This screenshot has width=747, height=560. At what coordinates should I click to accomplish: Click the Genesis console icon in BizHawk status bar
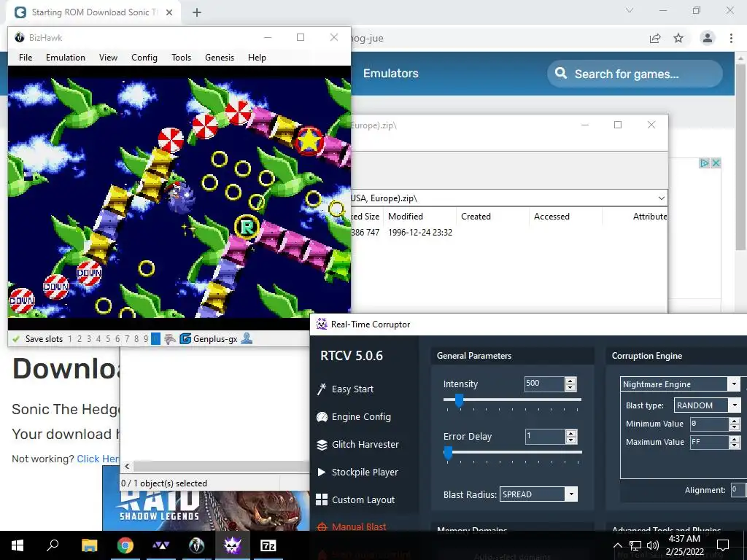169,338
